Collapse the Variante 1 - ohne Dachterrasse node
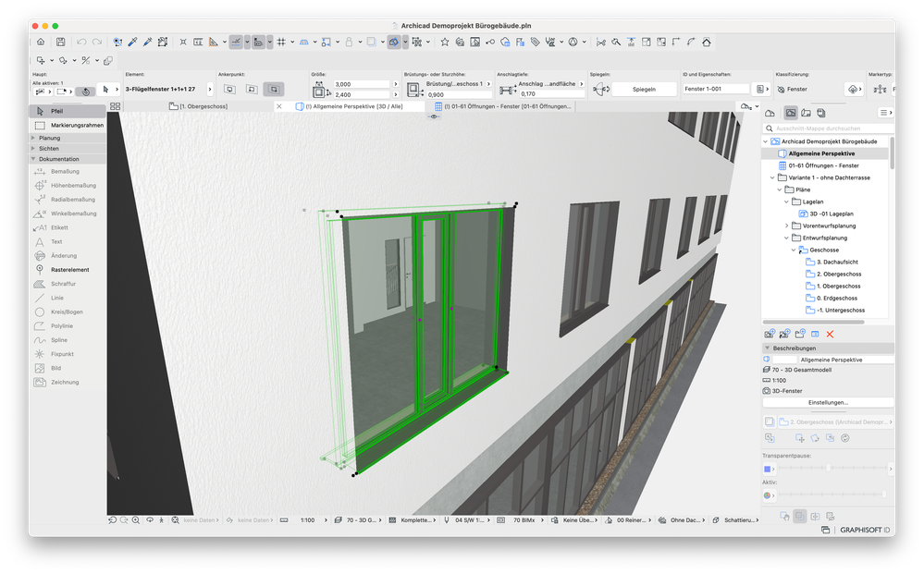Image resolution: width=924 pixels, height=574 pixels. (772, 177)
